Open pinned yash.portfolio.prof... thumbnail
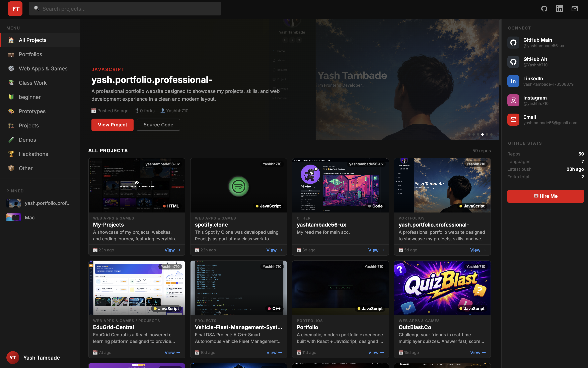The image size is (588, 368). pyautogui.click(x=14, y=203)
